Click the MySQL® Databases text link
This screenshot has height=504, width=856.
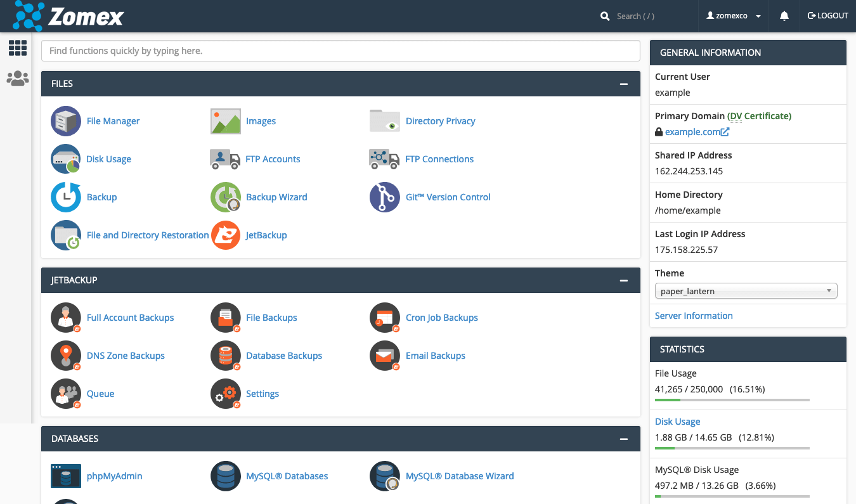[287, 476]
